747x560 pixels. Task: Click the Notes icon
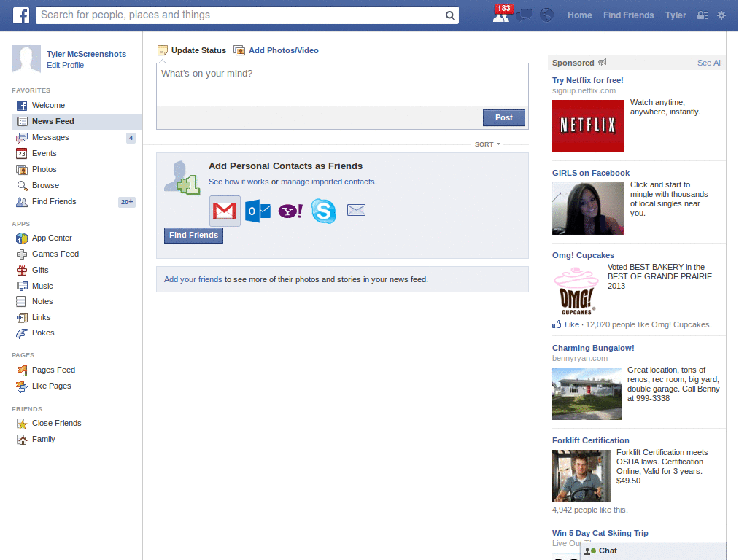[21, 301]
